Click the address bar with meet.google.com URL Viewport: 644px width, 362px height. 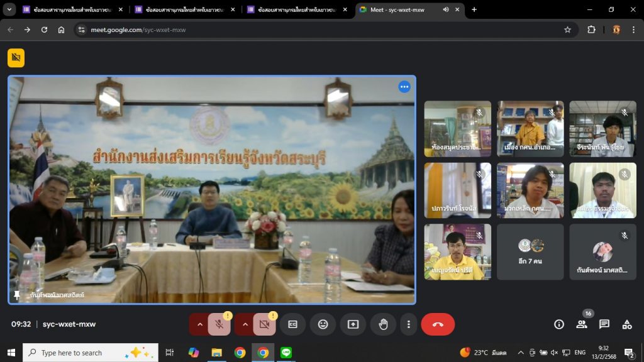tap(314, 30)
